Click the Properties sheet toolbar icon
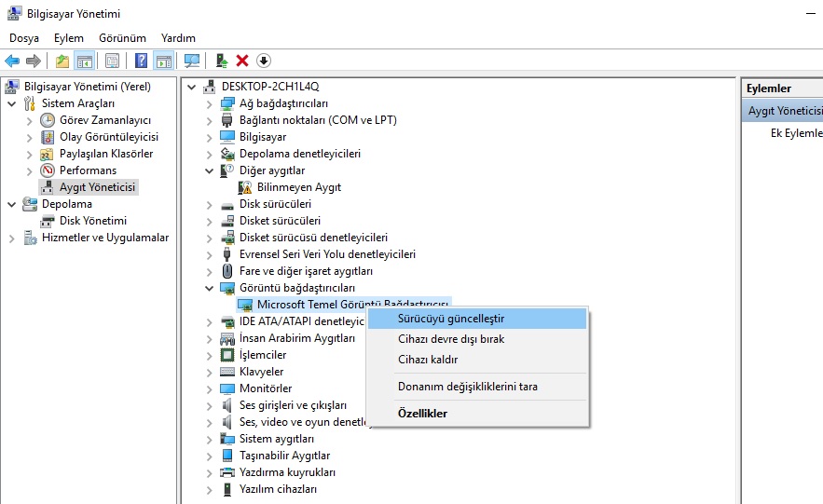The image size is (823, 504). [x=113, y=61]
